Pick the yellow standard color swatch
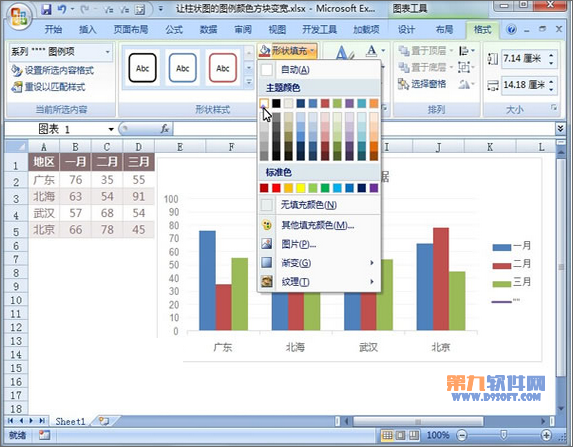 click(301, 188)
